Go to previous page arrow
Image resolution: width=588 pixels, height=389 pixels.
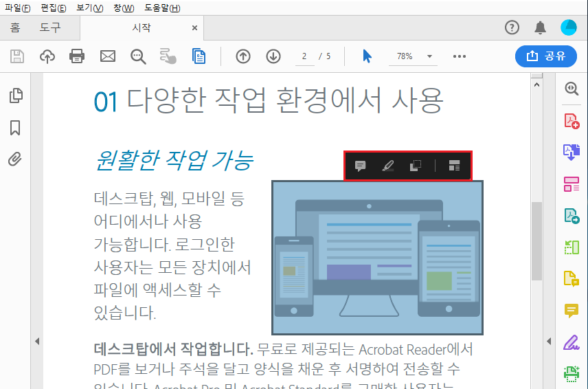243,56
